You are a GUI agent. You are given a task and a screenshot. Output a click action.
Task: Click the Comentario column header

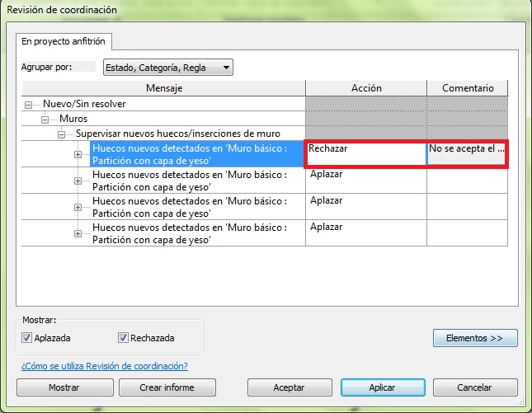(x=468, y=88)
